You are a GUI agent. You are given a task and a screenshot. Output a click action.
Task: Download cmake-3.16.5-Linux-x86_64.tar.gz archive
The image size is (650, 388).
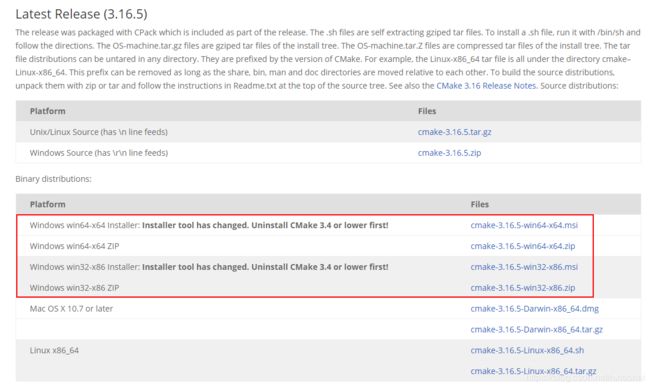533,371
